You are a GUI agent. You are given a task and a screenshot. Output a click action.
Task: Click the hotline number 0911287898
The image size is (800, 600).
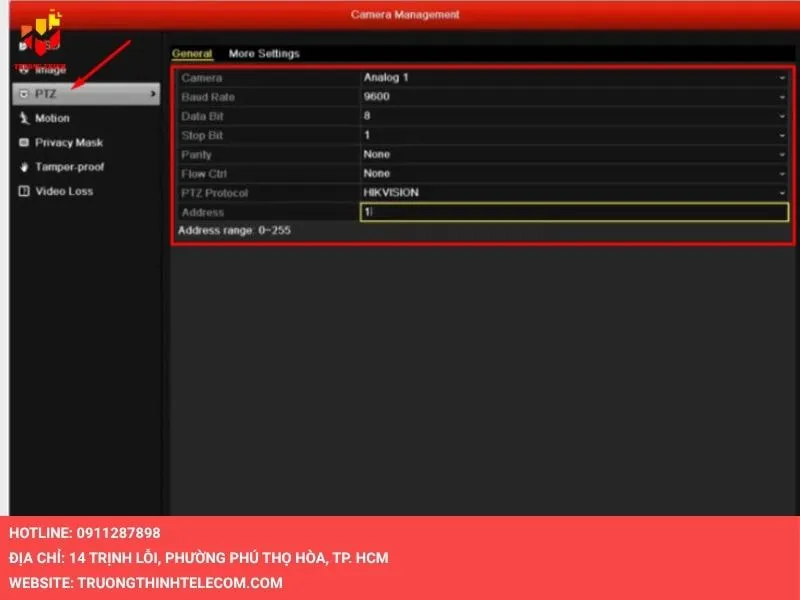[x=117, y=533]
